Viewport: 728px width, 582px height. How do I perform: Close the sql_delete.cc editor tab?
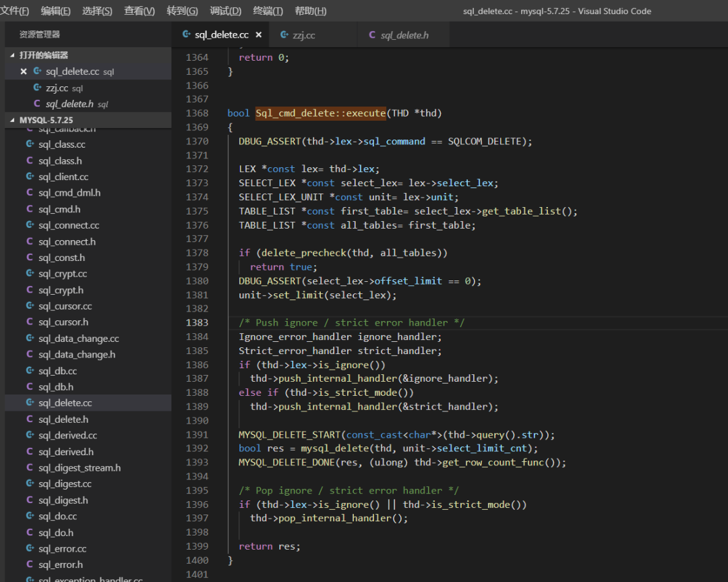coord(258,35)
